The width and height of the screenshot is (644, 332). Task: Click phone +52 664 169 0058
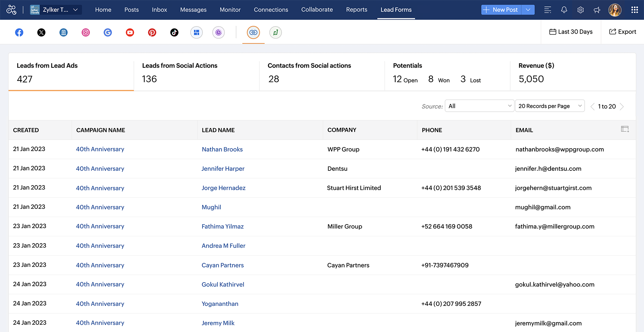click(447, 226)
